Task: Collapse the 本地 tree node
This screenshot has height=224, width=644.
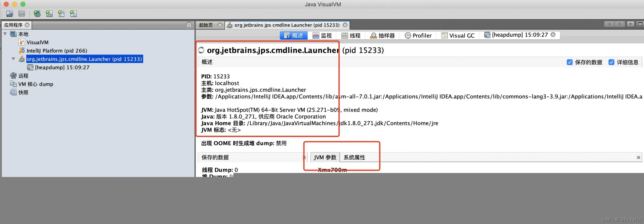Action: point(5,34)
